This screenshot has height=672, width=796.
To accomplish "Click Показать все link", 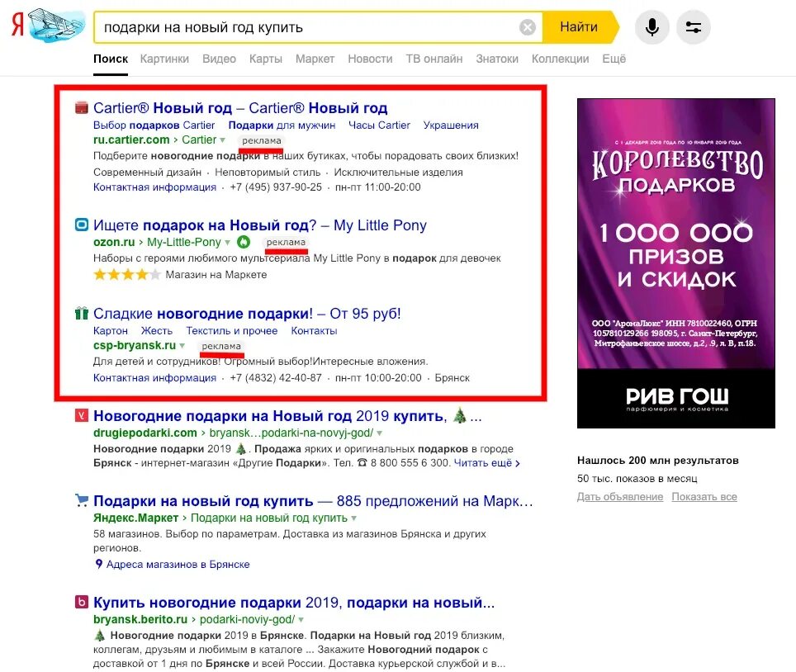I will 704,496.
